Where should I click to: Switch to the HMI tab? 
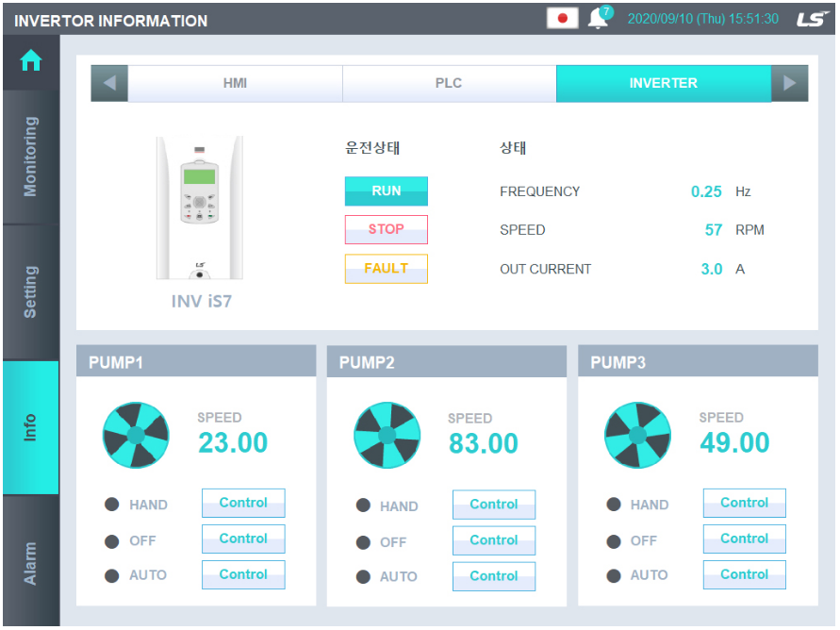(x=234, y=83)
